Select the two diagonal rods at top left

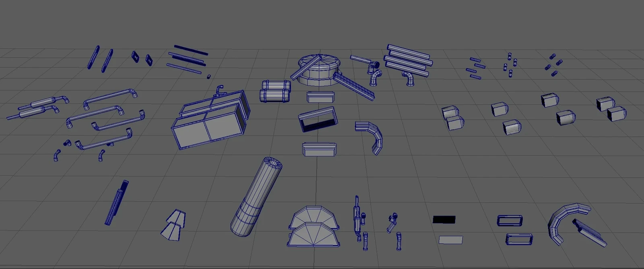click(100, 59)
